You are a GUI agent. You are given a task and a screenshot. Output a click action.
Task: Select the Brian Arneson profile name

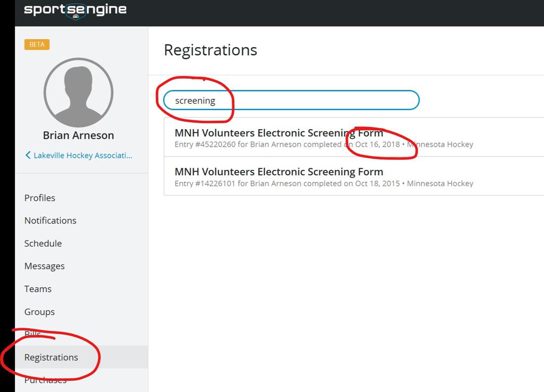coord(78,135)
